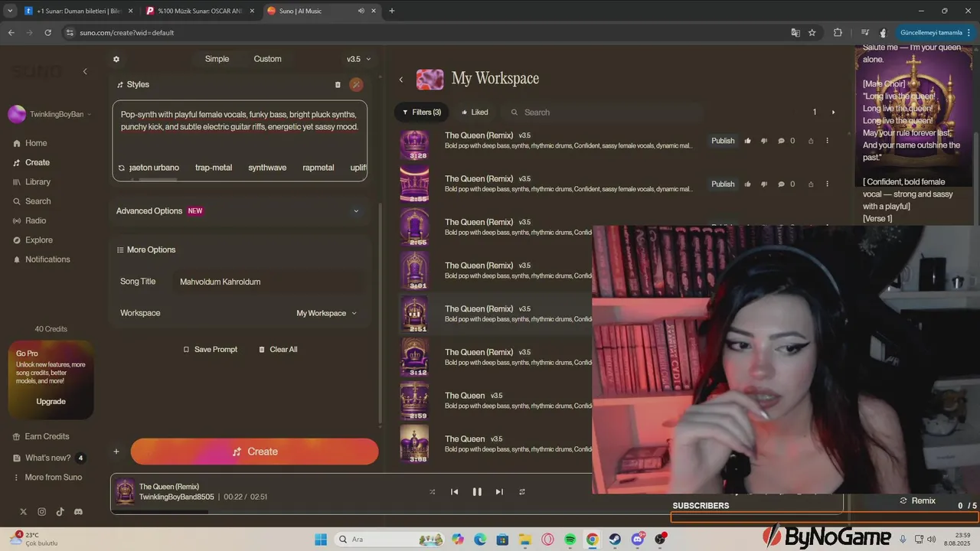Collapse the left sidebar with arrow
980x551 pixels.
point(85,71)
